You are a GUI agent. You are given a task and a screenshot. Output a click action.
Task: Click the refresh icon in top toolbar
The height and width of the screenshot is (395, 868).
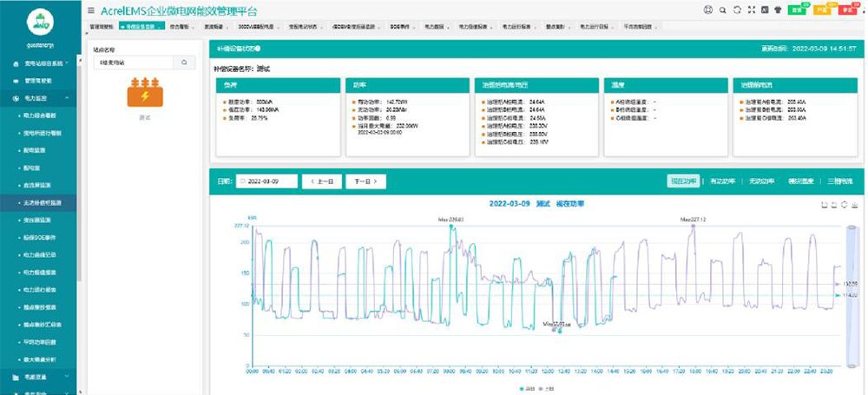pyautogui.click(x=736, y=10)
